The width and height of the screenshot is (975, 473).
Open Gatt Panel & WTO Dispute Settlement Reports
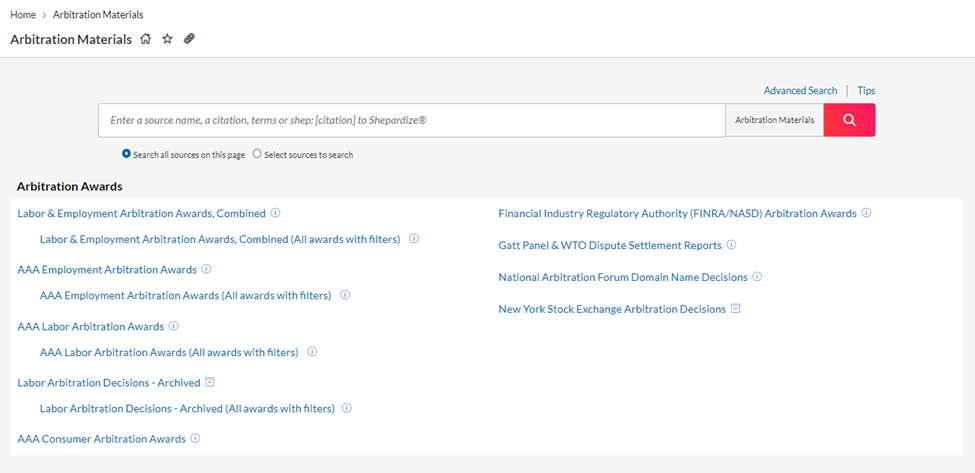610,246
